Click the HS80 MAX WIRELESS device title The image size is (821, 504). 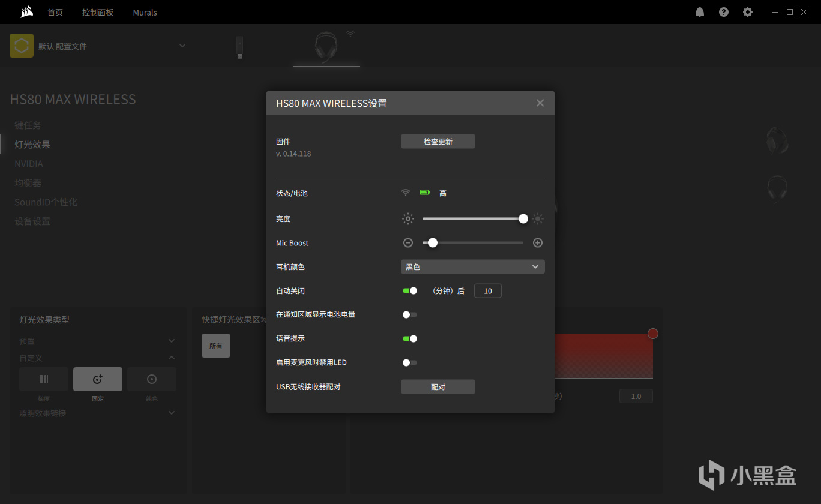pos(73,99)
